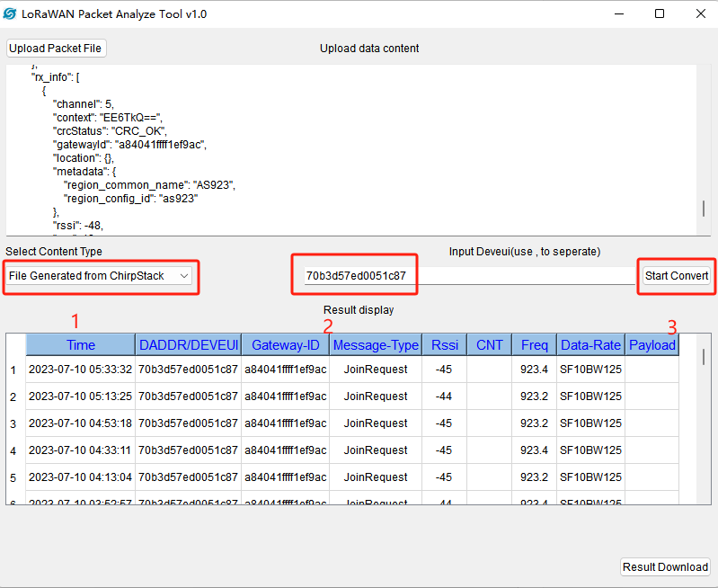Click the Data-Rate column header

590,344
